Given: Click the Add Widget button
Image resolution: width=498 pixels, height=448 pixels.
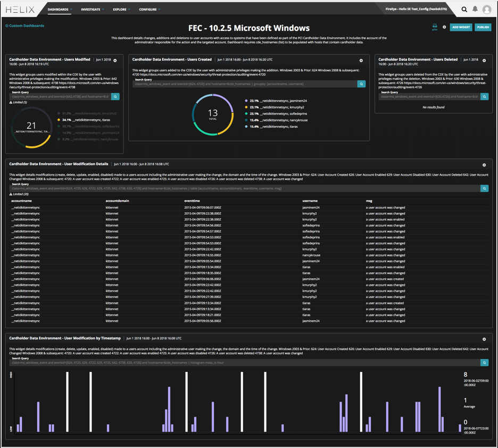Looking at the screenshot, I should (x=461, y=27).
